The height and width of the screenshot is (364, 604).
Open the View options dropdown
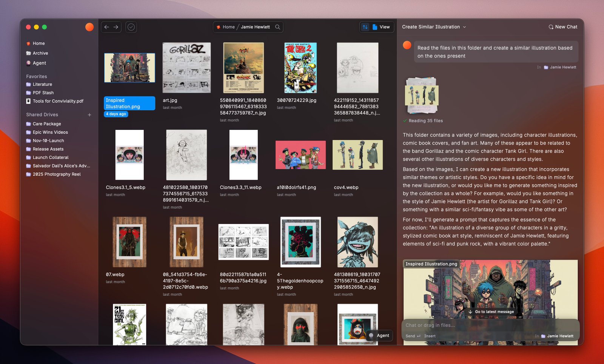(380, 27)
